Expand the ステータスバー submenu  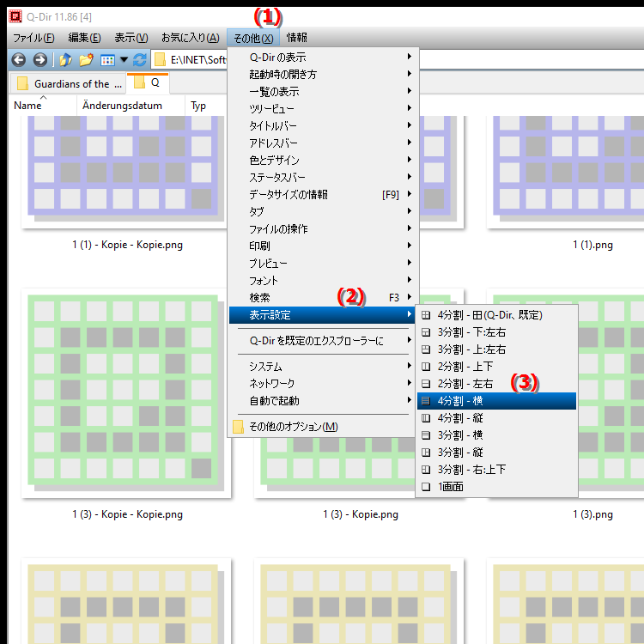click(324, 178)
